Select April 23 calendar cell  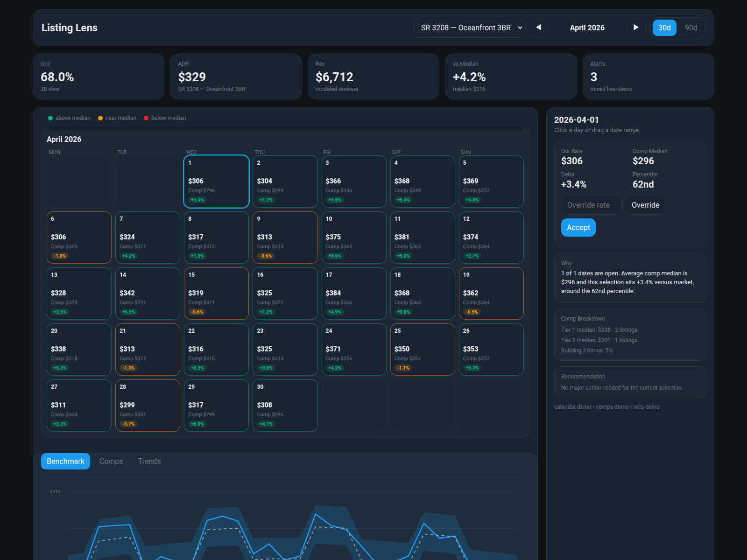285,350
